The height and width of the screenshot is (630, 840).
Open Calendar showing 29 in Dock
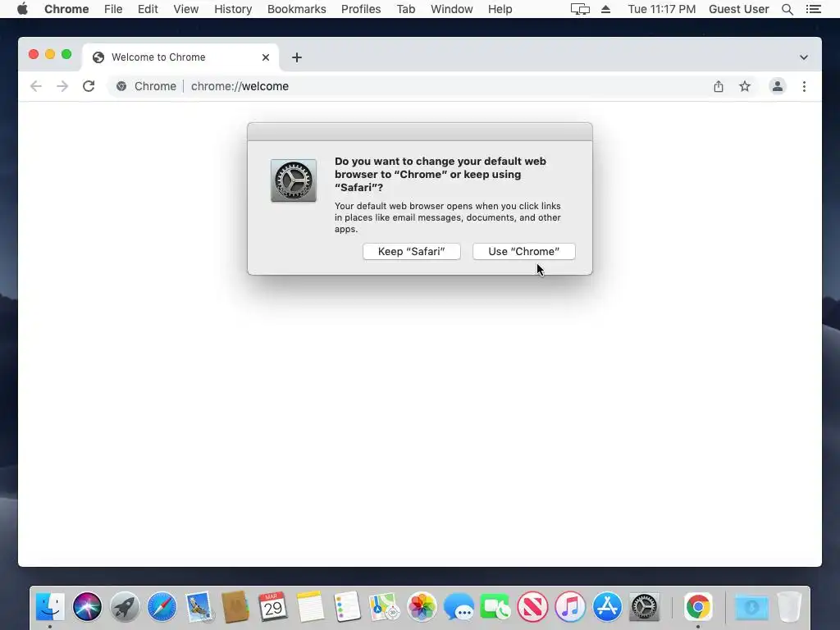coord(273,607)
